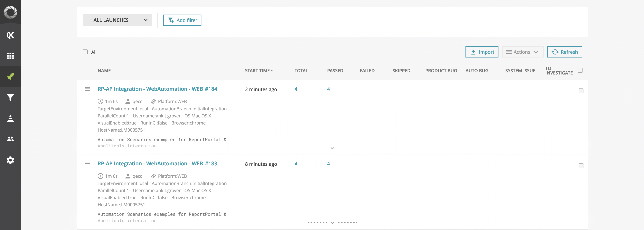Expand the ALL LAUNCHES dropdown
Screen dimensions: 644x230
coord(146,20)
